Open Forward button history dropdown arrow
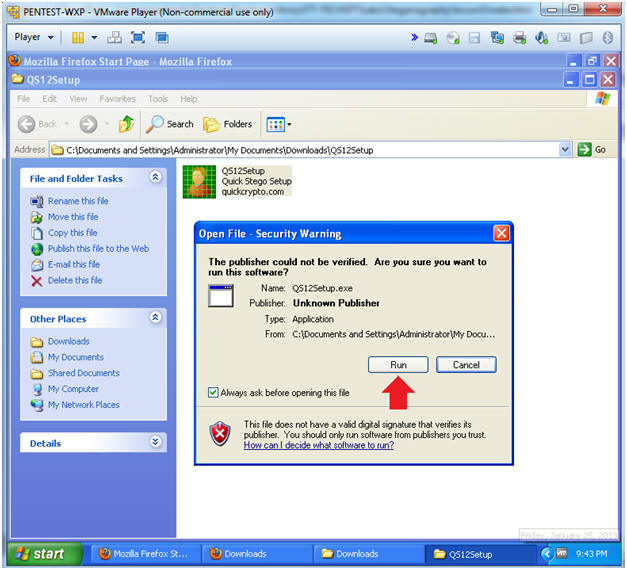This screenshot has height=570, width=627. tap(107, 124)
